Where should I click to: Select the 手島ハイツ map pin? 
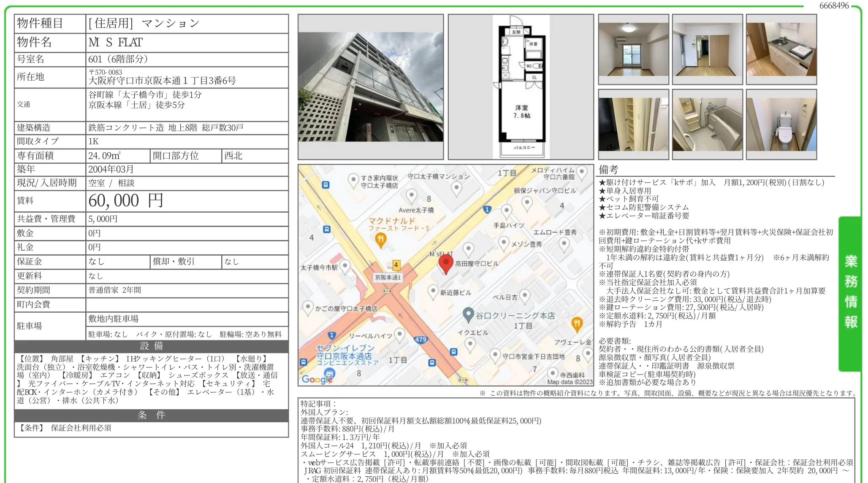[x=507, y=211]
